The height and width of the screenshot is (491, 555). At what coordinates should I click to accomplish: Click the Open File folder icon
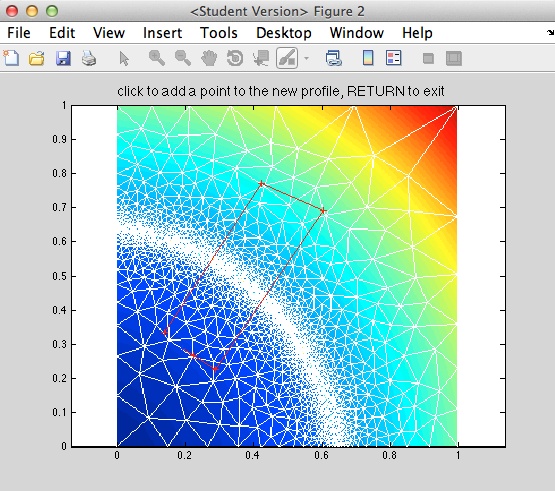(36, 58)
